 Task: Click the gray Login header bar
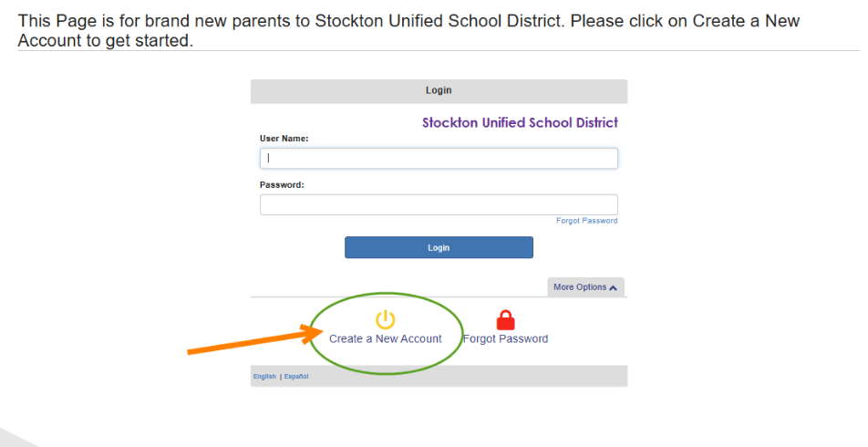pos(439,91)
